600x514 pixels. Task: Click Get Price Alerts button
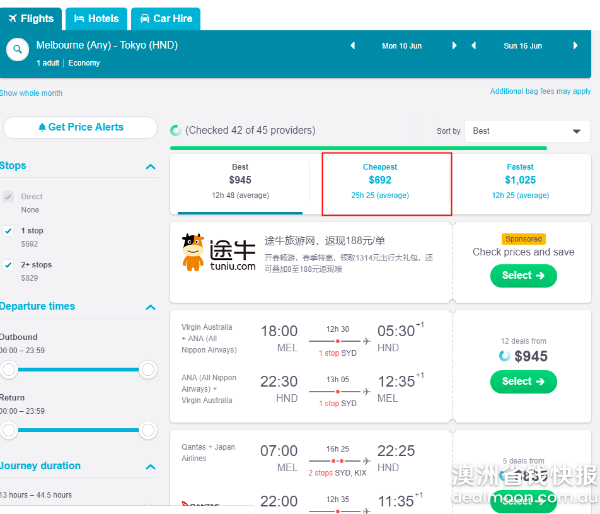tap(80, 127)
